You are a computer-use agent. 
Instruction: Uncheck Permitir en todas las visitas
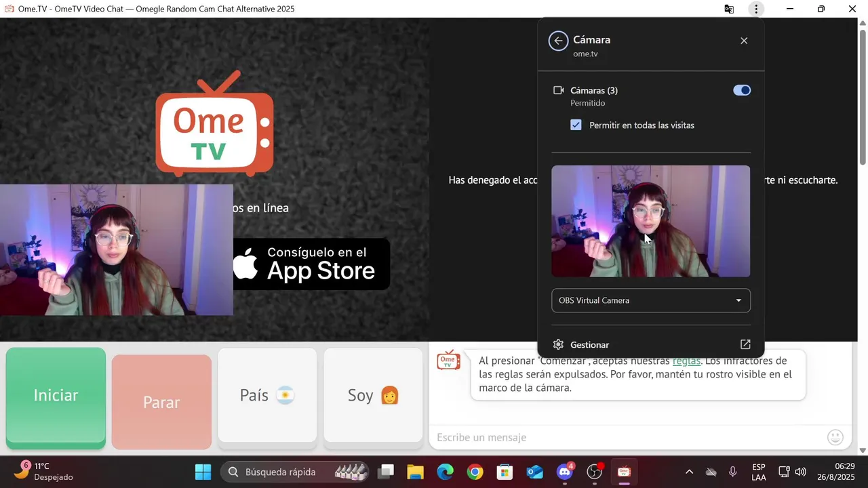pos(576,125)
